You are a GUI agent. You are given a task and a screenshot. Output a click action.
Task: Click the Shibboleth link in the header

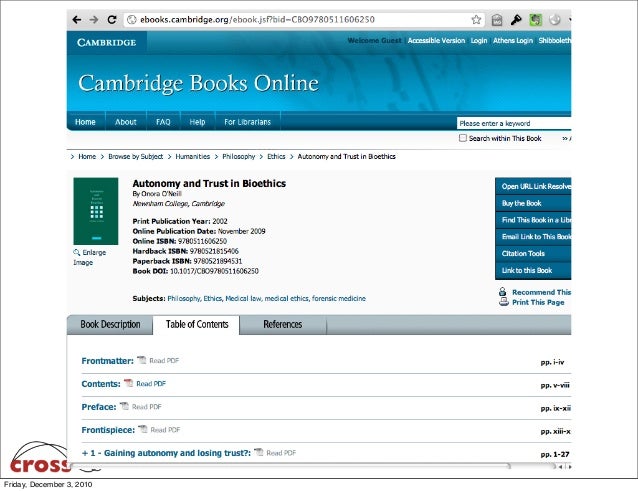click(555, 41)
